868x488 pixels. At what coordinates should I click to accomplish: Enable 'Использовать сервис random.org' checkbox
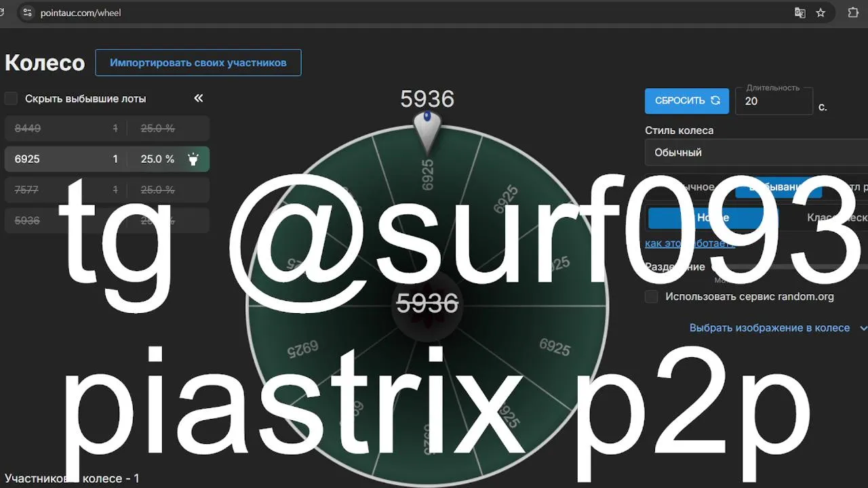click(x=652, y=296)
